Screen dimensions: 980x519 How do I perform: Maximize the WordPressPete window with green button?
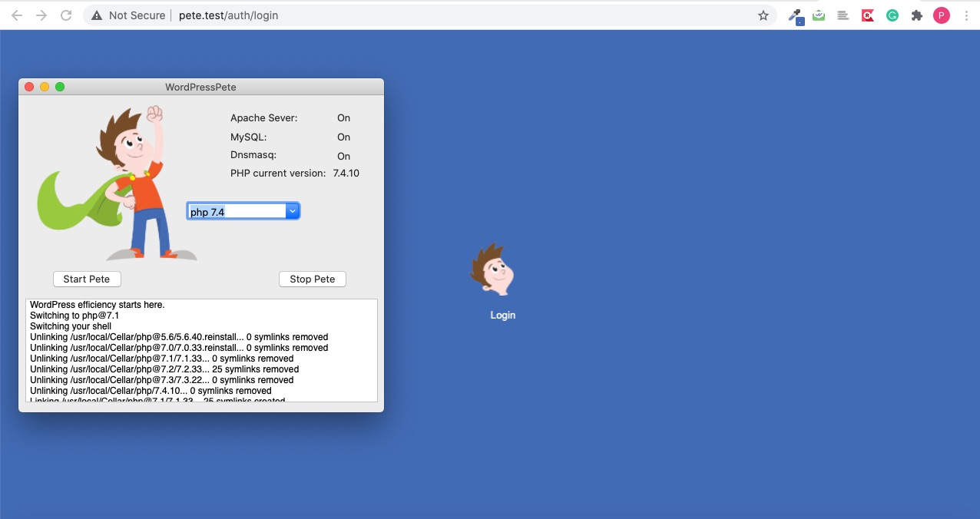[60, 87]
